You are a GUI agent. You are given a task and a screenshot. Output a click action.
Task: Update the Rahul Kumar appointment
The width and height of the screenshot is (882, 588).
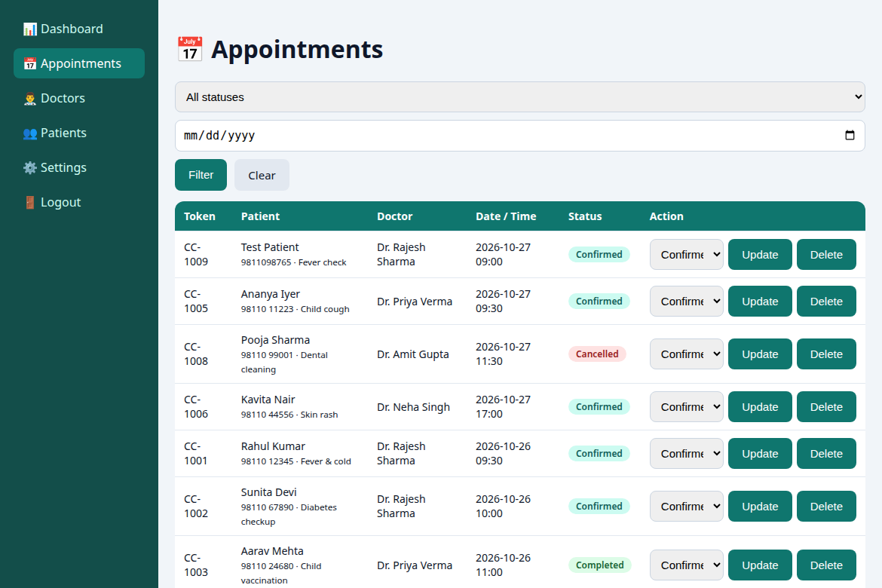coord(760,454)
